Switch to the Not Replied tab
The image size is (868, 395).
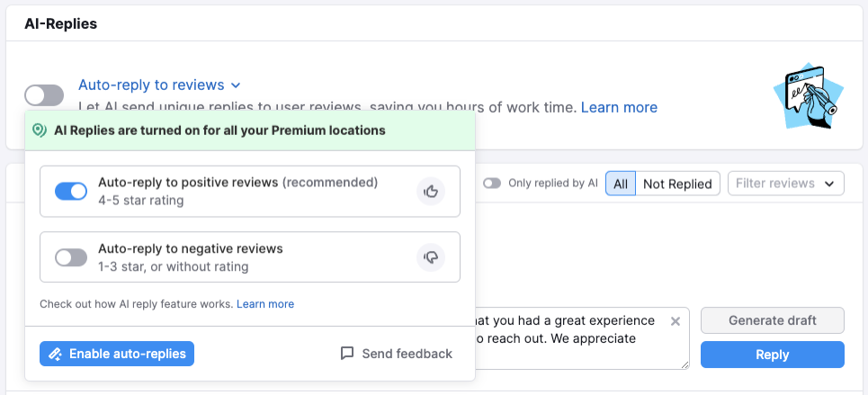click(x=677, y=184)
